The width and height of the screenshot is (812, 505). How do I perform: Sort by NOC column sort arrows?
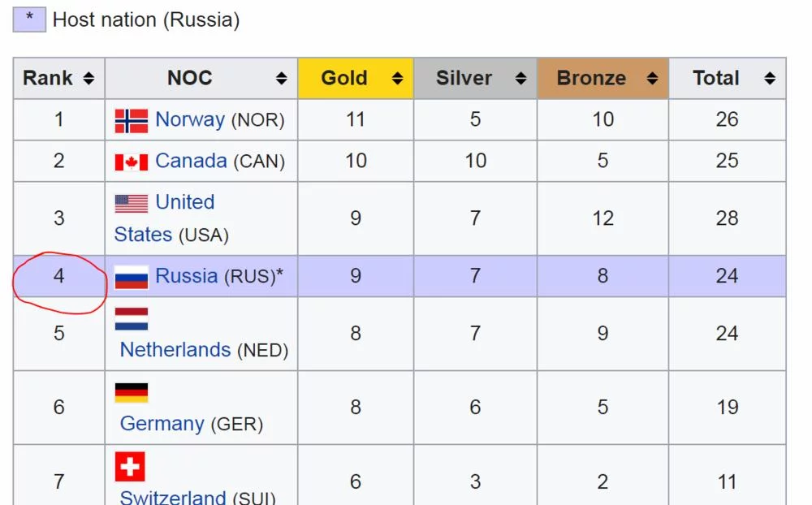[281, 79]
